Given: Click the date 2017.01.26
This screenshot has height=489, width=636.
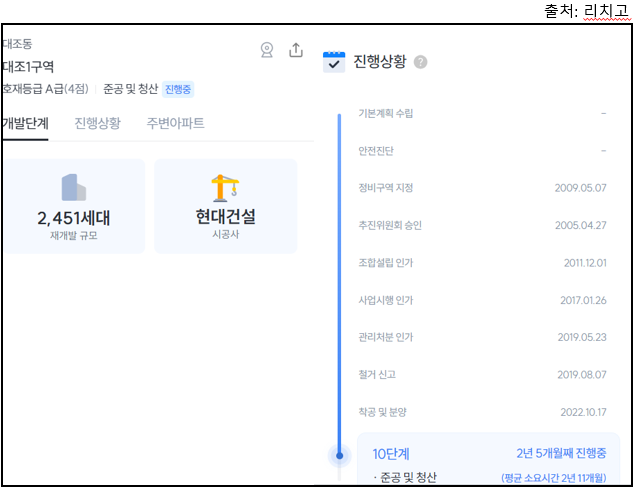Looking at the screenshot, I should 583,300.
